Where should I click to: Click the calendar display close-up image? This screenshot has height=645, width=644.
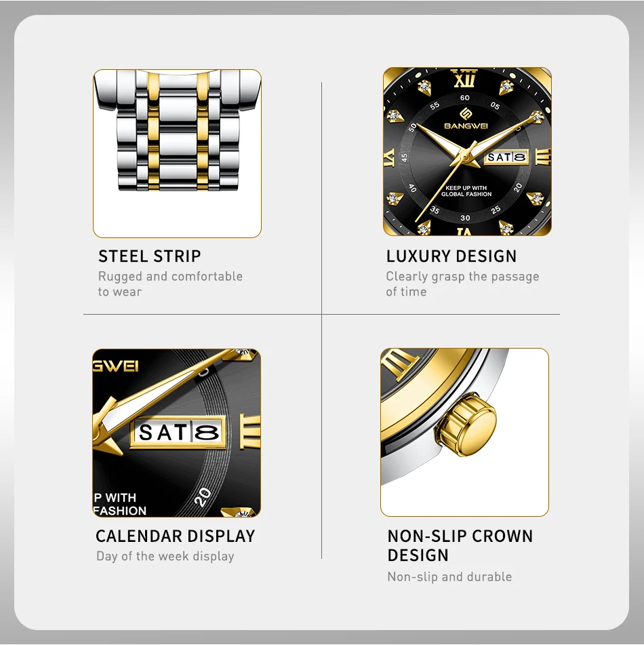[x=176, y=433]
